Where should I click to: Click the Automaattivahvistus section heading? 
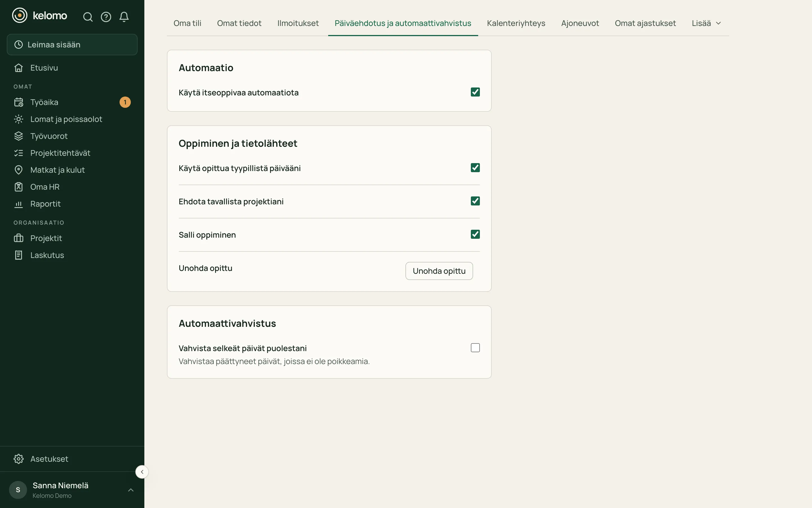pyautogui.click(x=228, y=323)
